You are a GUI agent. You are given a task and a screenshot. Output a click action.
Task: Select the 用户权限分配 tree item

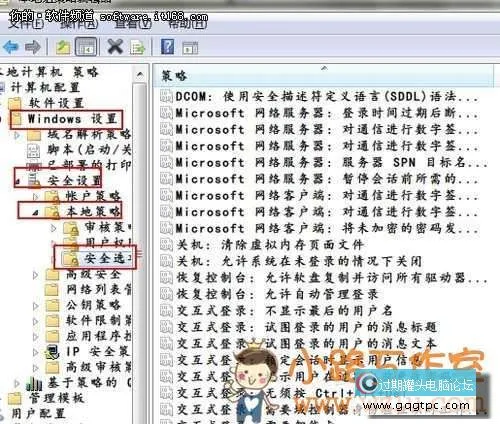pos(108,242)
